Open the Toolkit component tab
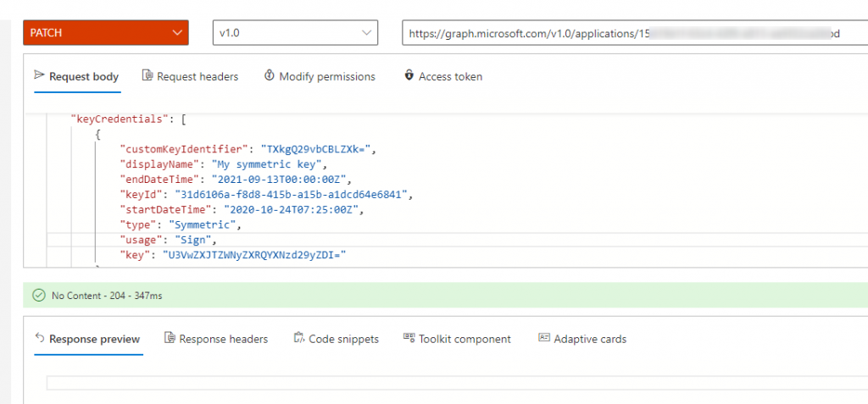 coord(457,339)
